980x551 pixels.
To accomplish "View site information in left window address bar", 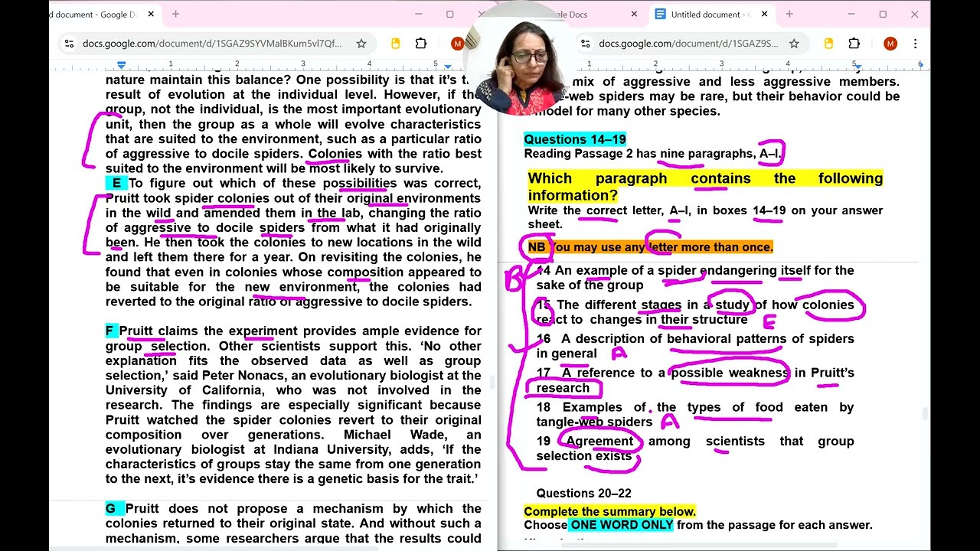I will 69,44.
